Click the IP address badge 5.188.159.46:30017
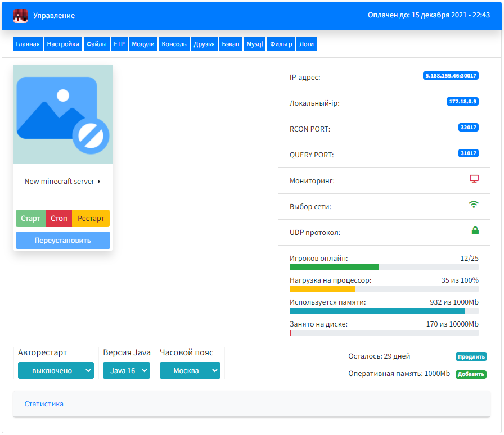This screenshot has width=504, height=435. click(451, 76)
